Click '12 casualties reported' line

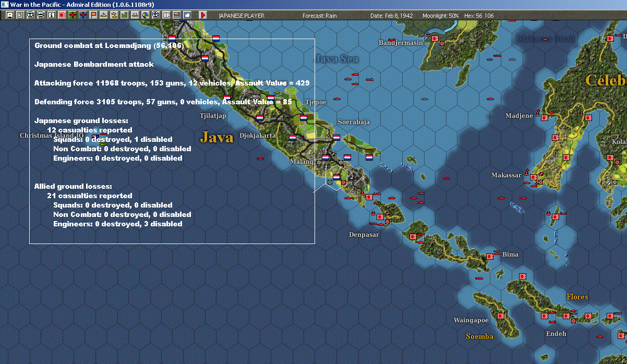[90, 130]
